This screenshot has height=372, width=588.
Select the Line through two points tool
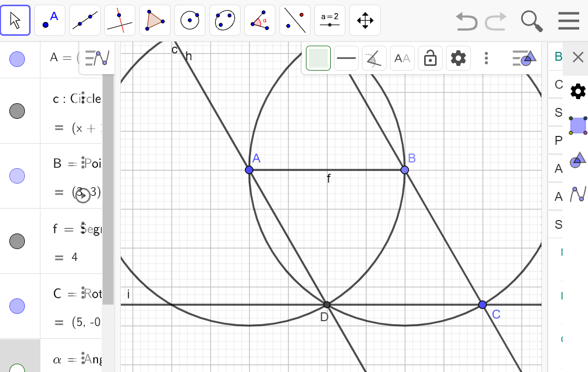click(x=85, y=20)
